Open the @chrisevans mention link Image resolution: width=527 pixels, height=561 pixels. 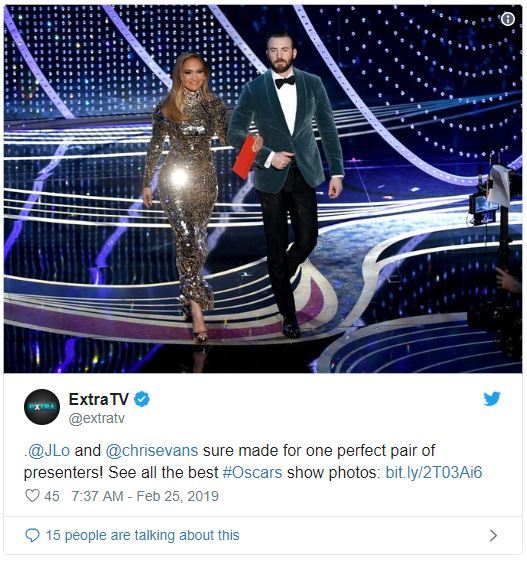tap(152, 450)
